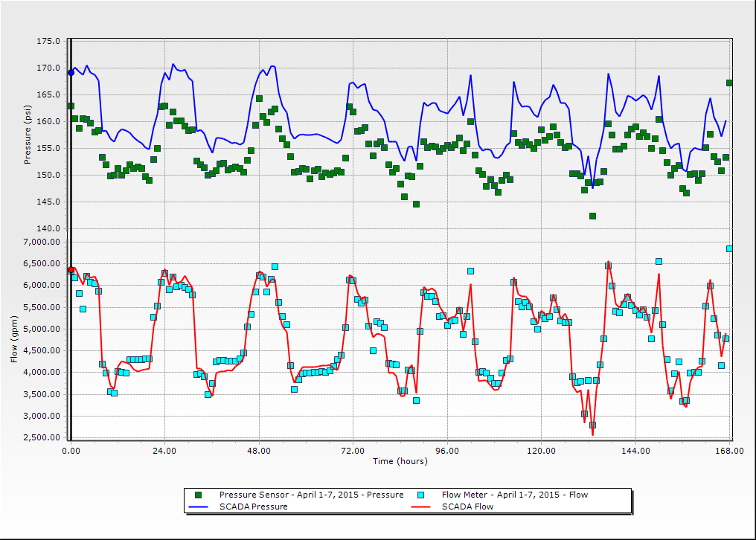The height and width of the screenshot is (540, 756).
Task: Click the cyan Flow Meter legend marker
Action: [x=420, y=495]
